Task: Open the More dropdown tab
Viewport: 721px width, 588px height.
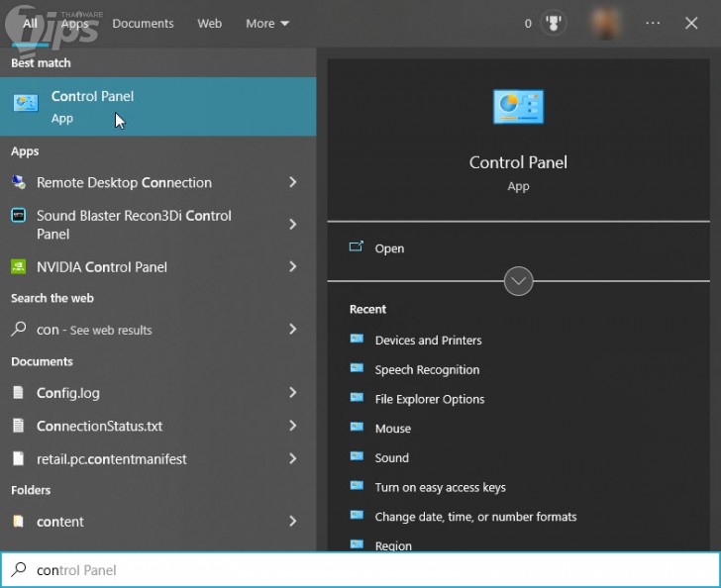Action: click(x=267, y=24)
